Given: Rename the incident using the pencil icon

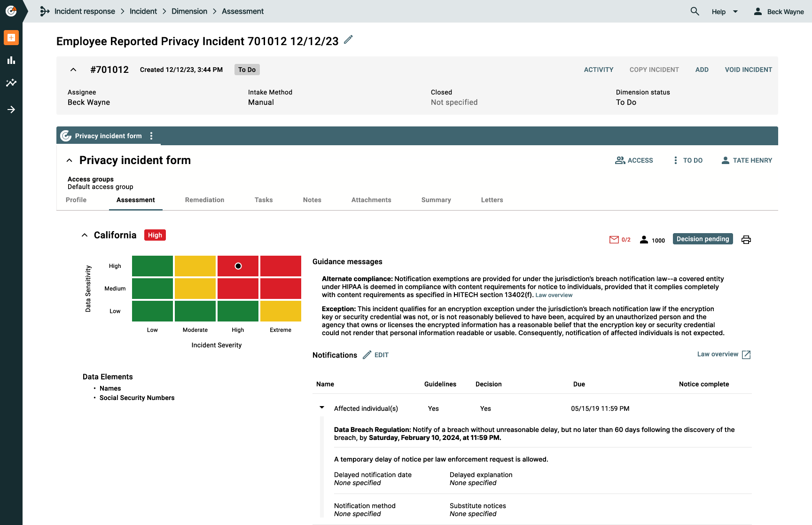Looking at the screenshot, I should pyautogui.click(x=348, y=41).
